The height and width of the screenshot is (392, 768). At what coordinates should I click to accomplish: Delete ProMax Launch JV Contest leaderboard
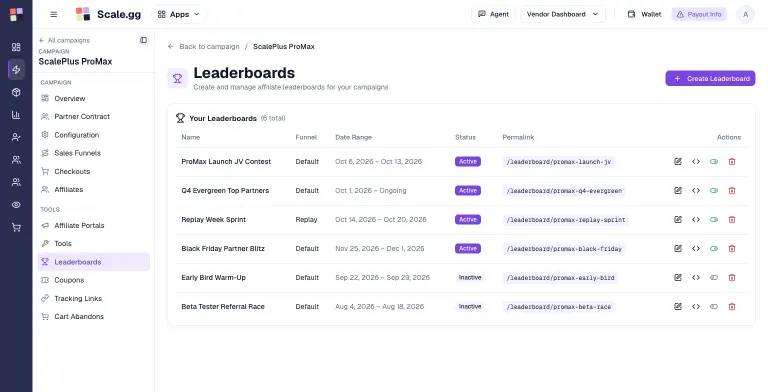(x=732, y=162)
